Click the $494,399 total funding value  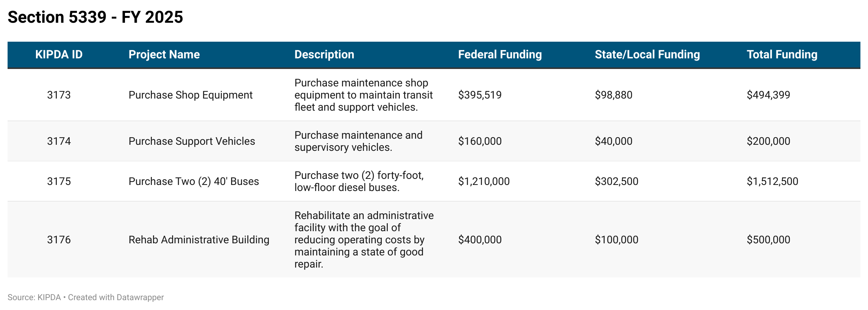pyautogui.click(x=768, y=95)
